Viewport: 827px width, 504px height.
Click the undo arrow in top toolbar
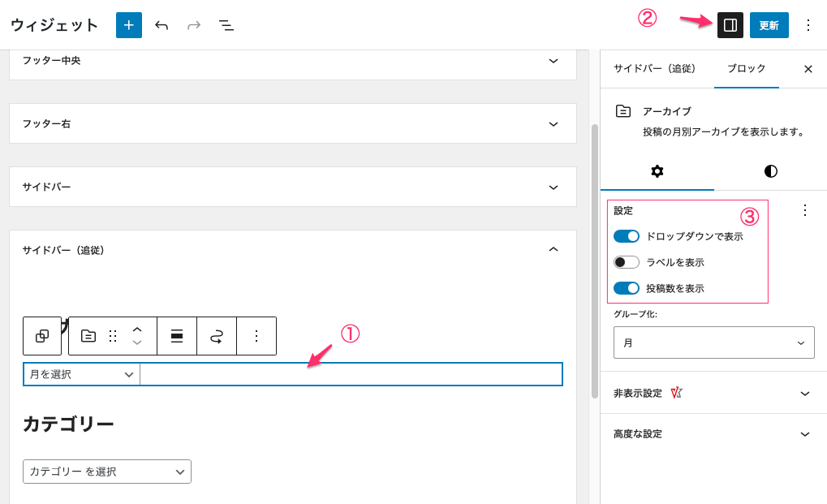coord(162,25)
